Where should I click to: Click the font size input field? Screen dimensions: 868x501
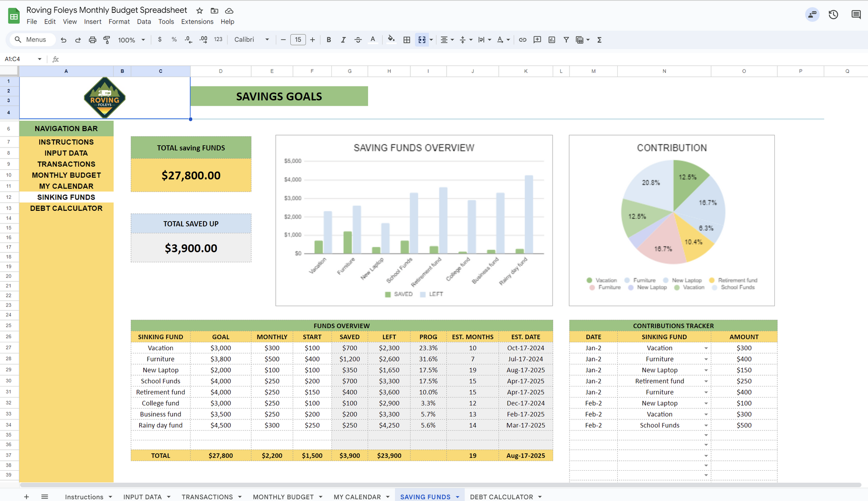[298, 40]
